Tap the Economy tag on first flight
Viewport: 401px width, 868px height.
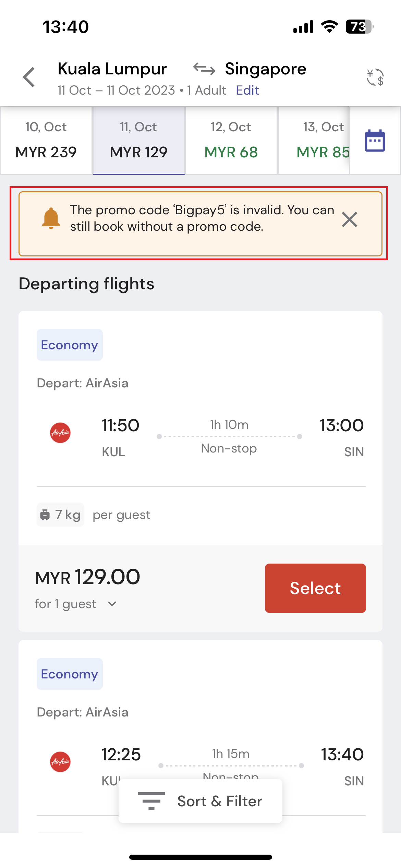[x=70, y=345]
